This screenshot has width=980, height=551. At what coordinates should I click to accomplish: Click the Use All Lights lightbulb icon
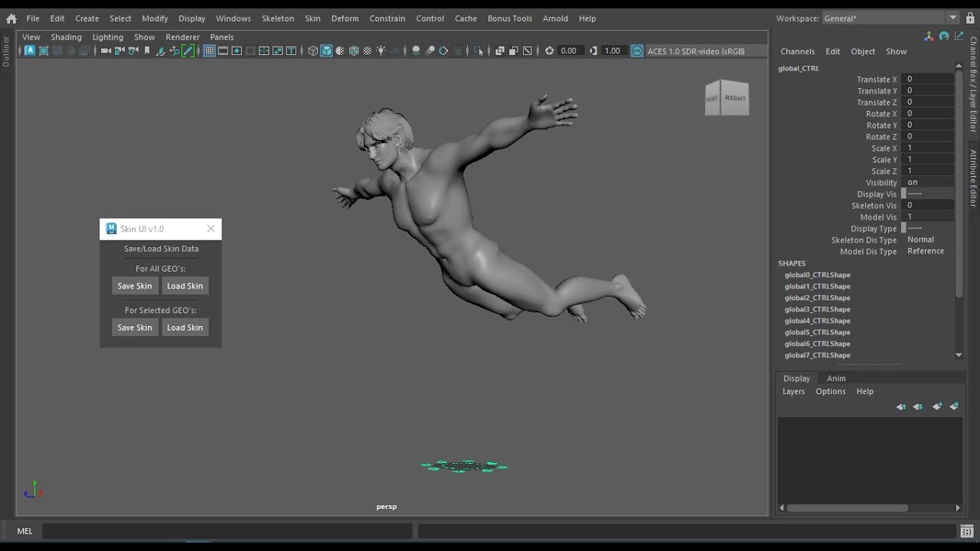pyautogui.click(x=381, y=51)
